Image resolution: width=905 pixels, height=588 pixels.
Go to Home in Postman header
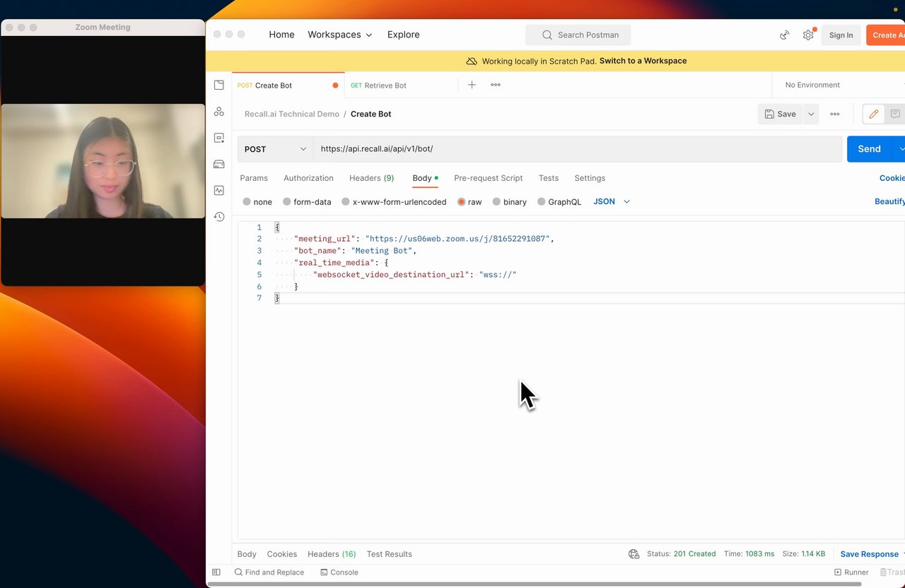281,35
